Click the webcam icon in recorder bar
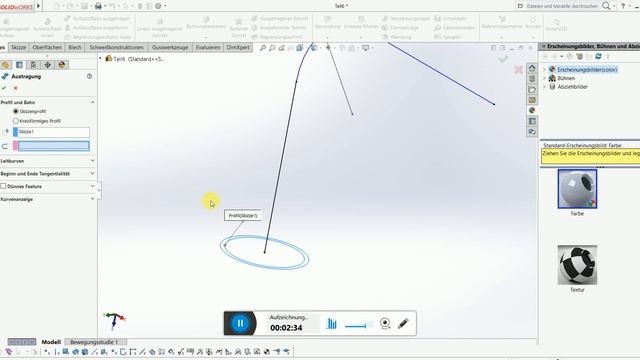This screenshot has height=360, width=640. tap(385, 324)
